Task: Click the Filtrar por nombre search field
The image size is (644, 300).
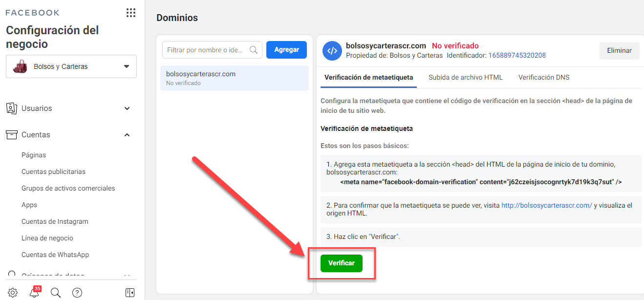Action: click(x=212, y=50)
